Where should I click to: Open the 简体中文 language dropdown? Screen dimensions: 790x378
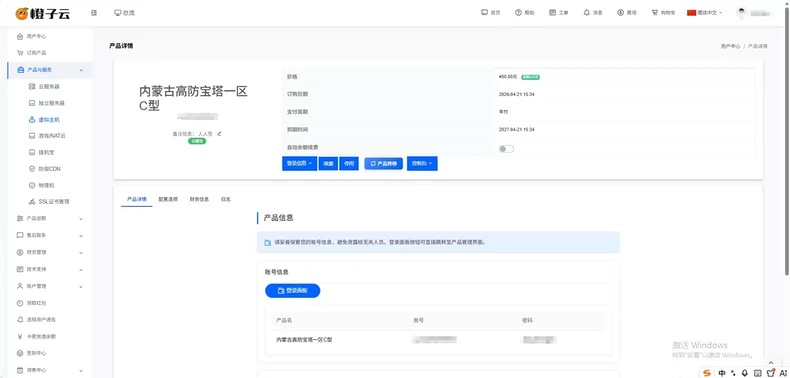point(704,13)
